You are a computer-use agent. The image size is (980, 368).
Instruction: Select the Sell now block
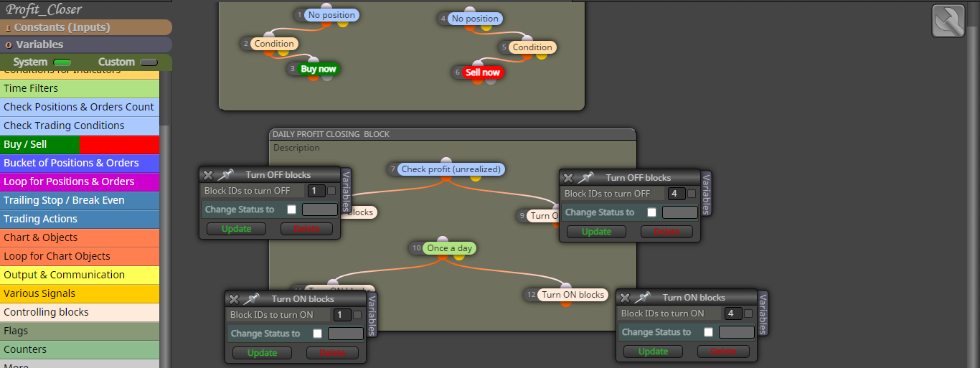click(482, 72)
